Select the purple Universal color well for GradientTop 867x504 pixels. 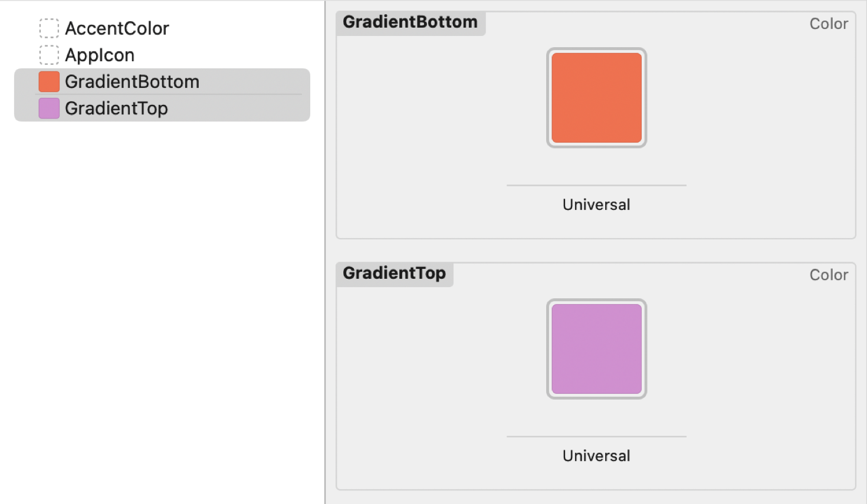pos(596,349)
